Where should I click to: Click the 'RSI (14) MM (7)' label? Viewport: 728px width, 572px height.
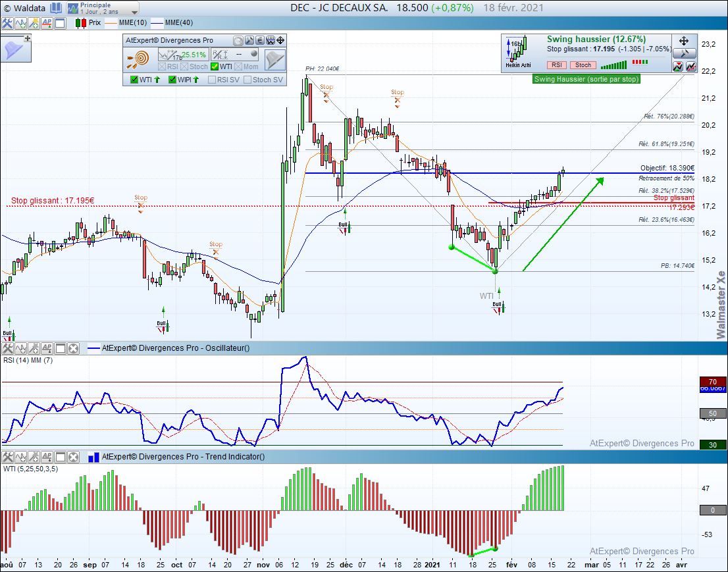[x=28, y=360]
